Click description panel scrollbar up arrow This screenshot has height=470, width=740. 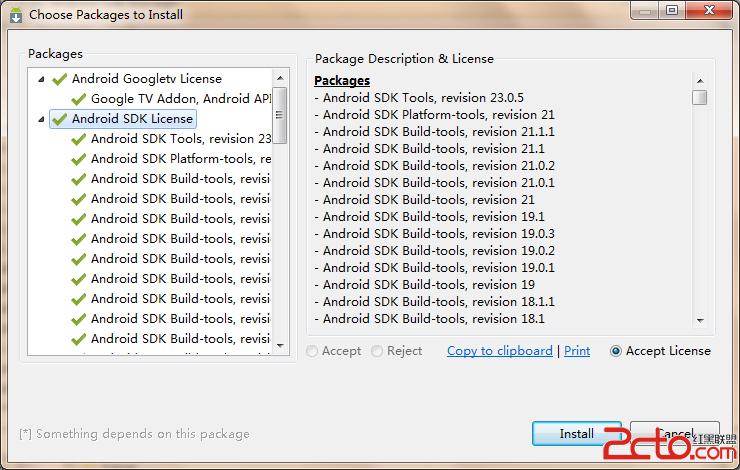pos(700,80)
